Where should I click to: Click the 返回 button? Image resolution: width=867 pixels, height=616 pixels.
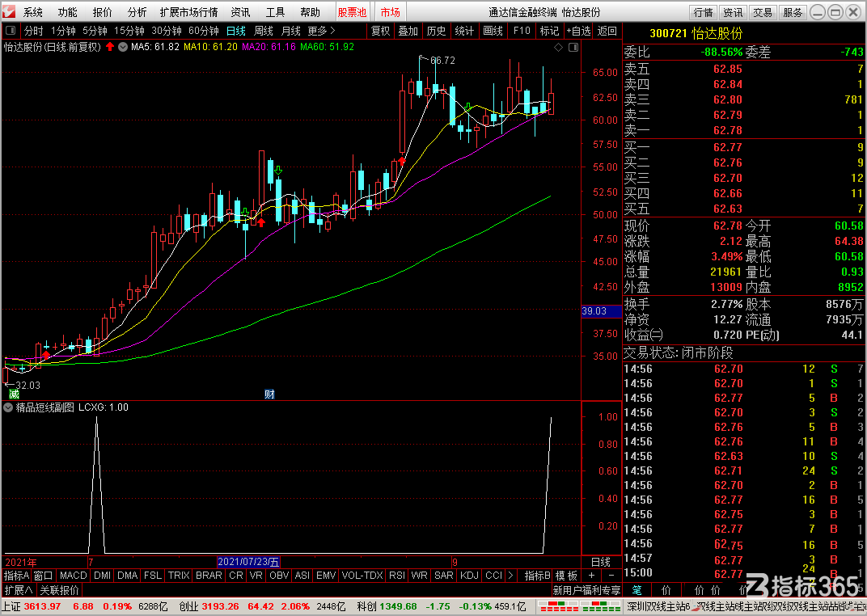click(x=607, y=31)
